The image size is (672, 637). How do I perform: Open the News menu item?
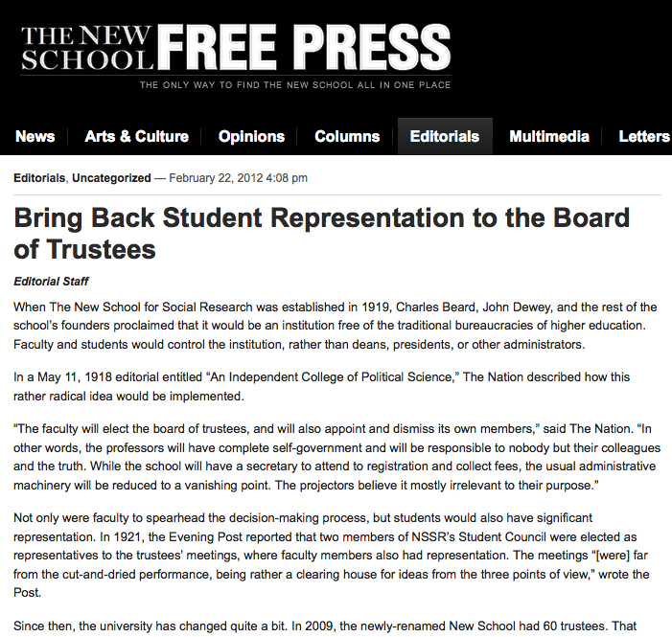(35, 136)
